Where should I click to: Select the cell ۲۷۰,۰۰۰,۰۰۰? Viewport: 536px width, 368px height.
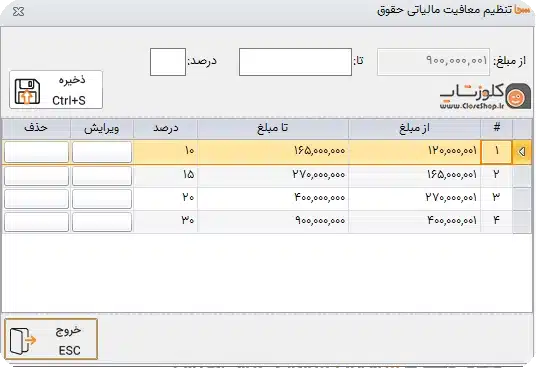pyautogui.click(x=273, y=176)
